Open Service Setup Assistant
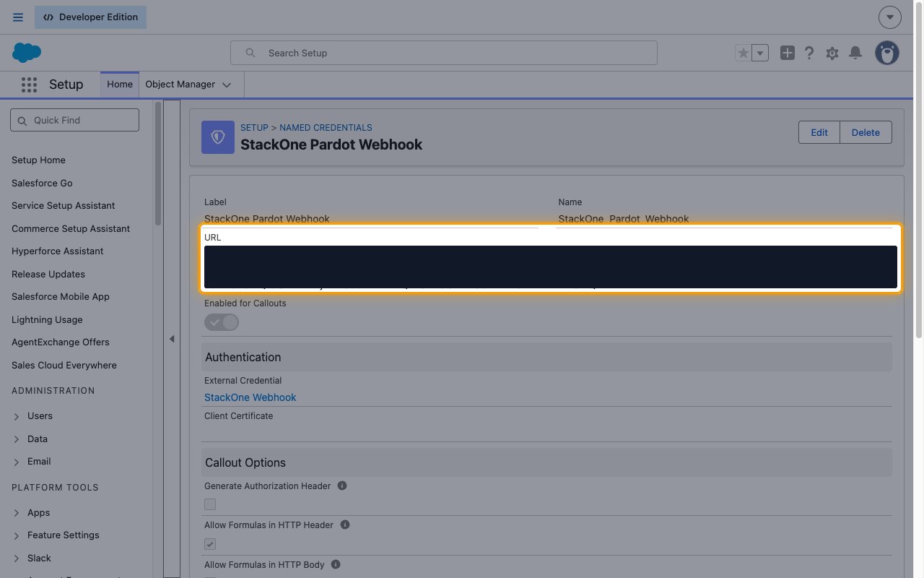Viewport: 924px width, 578px height. [64, 206]
